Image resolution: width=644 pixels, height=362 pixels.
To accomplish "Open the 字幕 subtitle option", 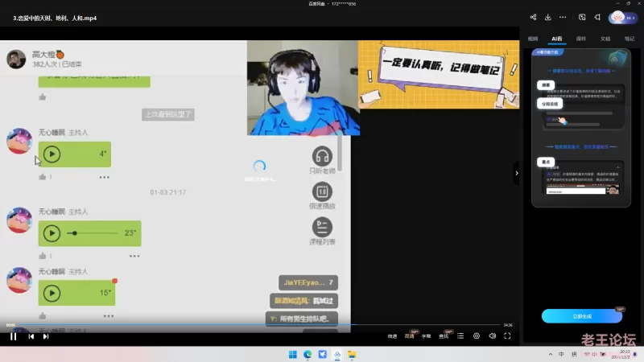I will tap(426, 336).
